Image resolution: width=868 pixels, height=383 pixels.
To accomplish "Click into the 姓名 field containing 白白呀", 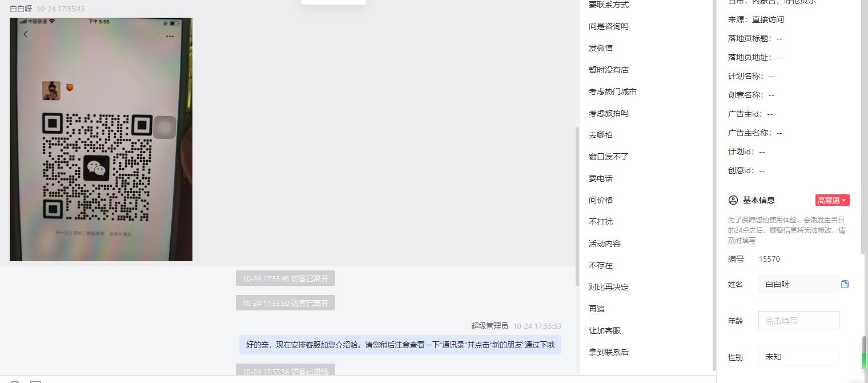I will 798,284.
